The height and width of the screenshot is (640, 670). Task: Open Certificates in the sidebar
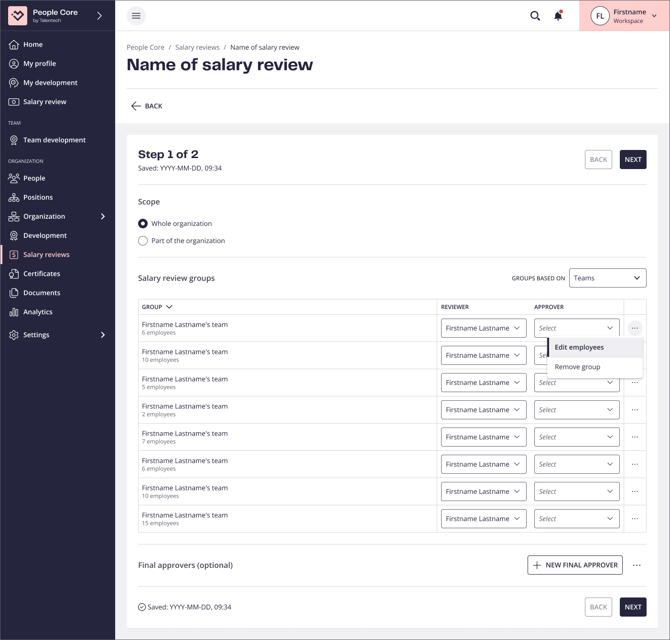click(x=41, y=274)
